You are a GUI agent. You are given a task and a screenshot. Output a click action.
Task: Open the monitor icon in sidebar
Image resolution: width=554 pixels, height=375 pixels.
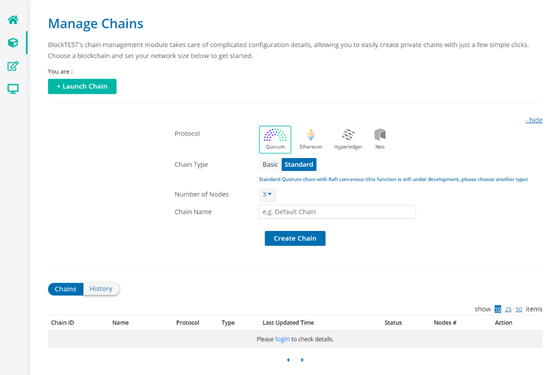tap(13, 89)
